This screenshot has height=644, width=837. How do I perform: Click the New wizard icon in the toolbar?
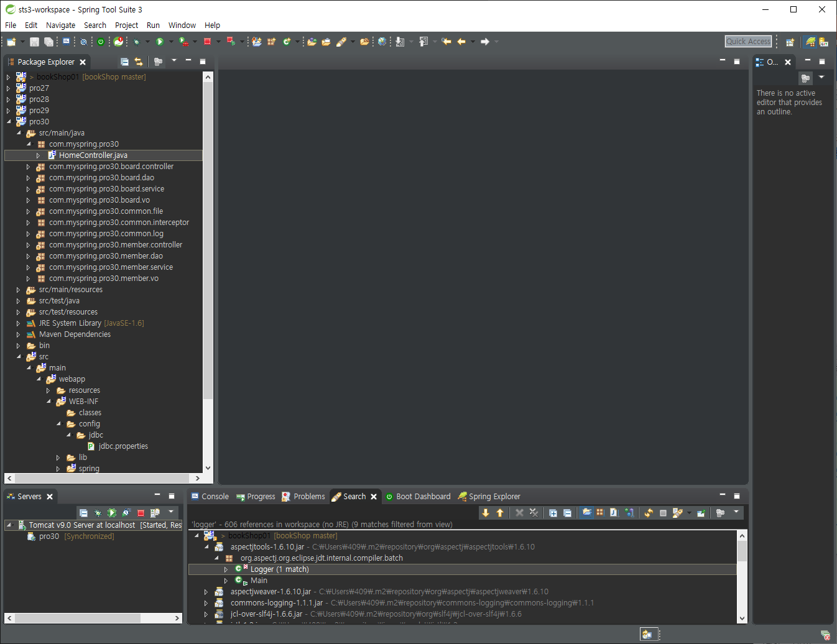pos(12,42)
